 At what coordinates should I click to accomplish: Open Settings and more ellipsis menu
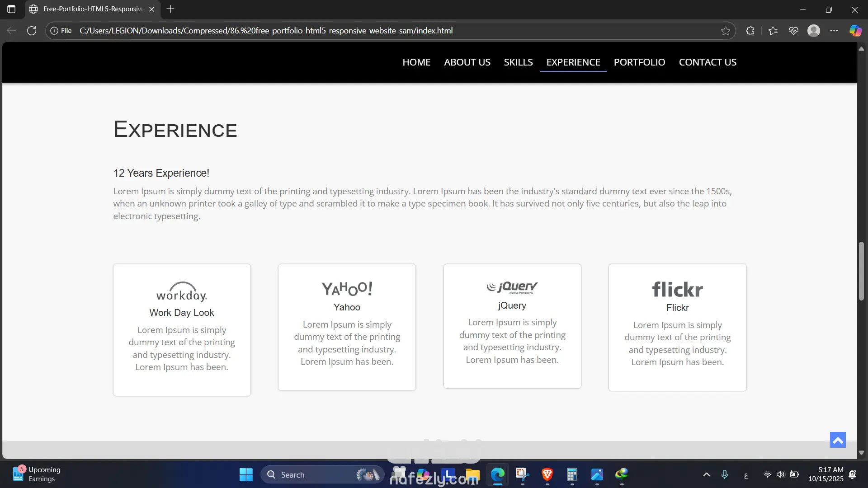(x=834, y=31)
